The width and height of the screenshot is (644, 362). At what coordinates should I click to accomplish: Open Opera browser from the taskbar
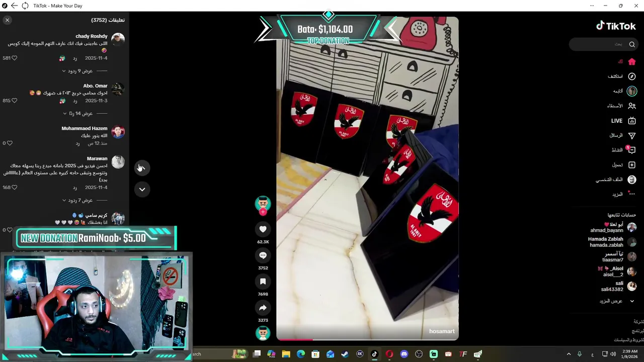389,354
